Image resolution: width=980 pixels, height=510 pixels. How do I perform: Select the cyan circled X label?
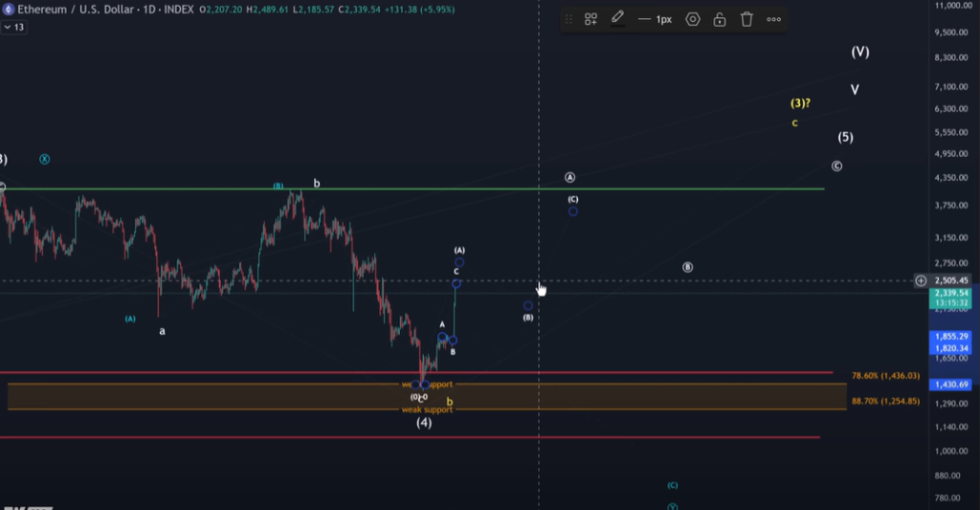click(x=44, y=159)
